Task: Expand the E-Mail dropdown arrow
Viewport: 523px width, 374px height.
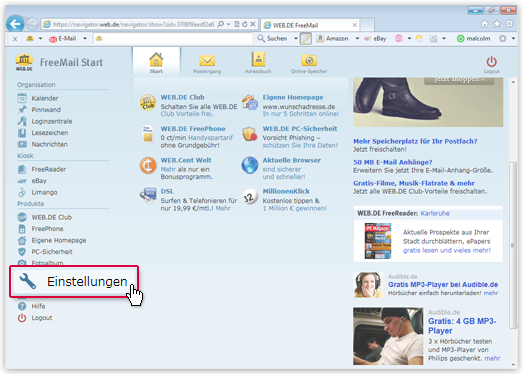Action: click(x=85, y=39)
